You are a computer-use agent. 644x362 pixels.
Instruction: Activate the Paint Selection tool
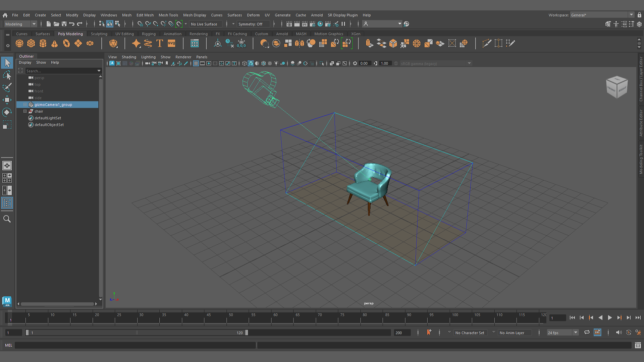click(7, 87)
